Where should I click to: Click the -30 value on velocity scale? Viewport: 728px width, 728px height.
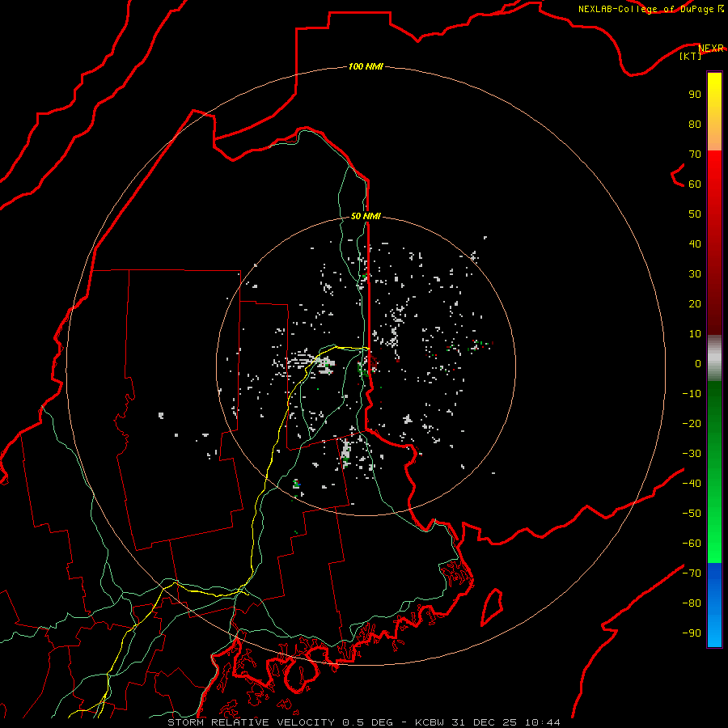(x=692, y=454)
